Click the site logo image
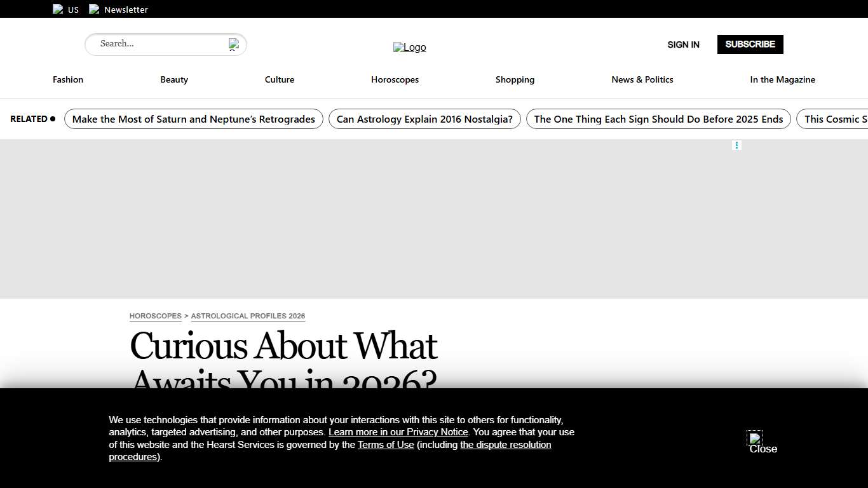This screenshot has height=488, width=868. pyautogui.click(x=409, y=48)
